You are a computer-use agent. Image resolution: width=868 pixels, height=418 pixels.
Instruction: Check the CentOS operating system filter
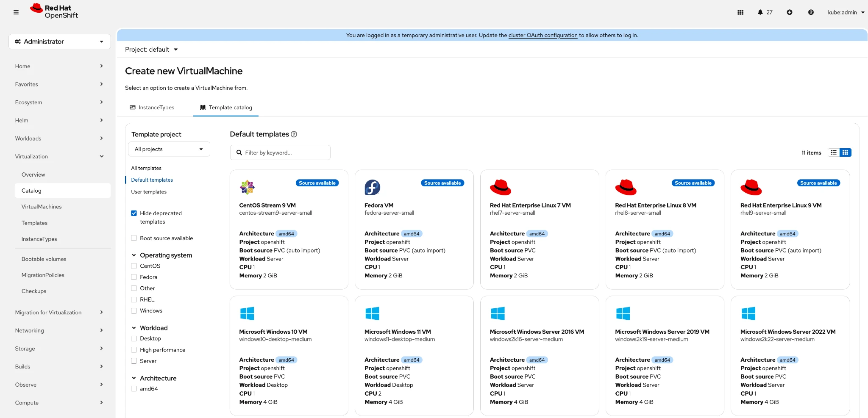(134, 266)
